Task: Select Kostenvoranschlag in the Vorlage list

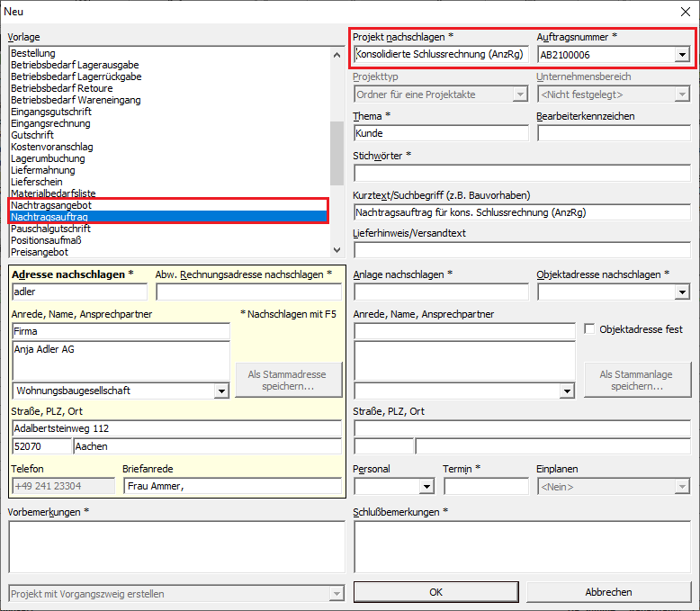Action: click(x=51, y=147)
